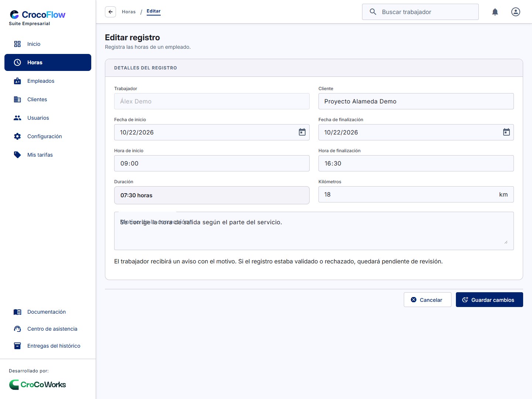Open Mis tarifas page
Screen dimensions: 532x399
point(48,155)
